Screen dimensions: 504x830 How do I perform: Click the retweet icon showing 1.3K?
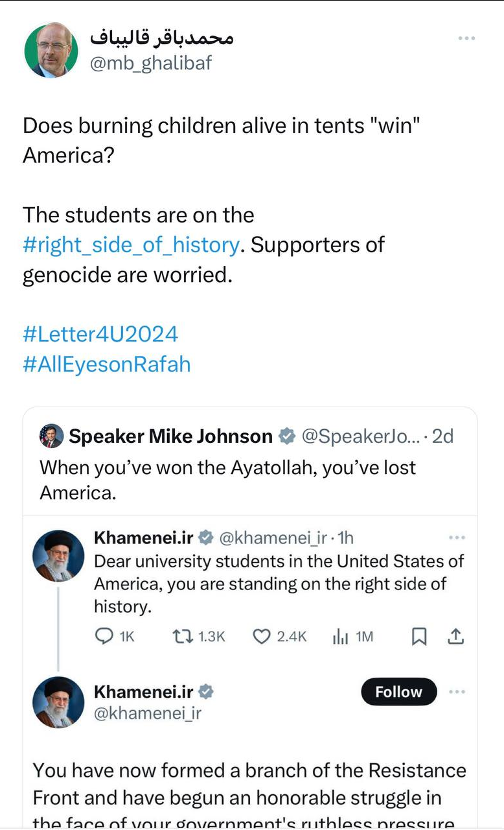tap(182, 637)
